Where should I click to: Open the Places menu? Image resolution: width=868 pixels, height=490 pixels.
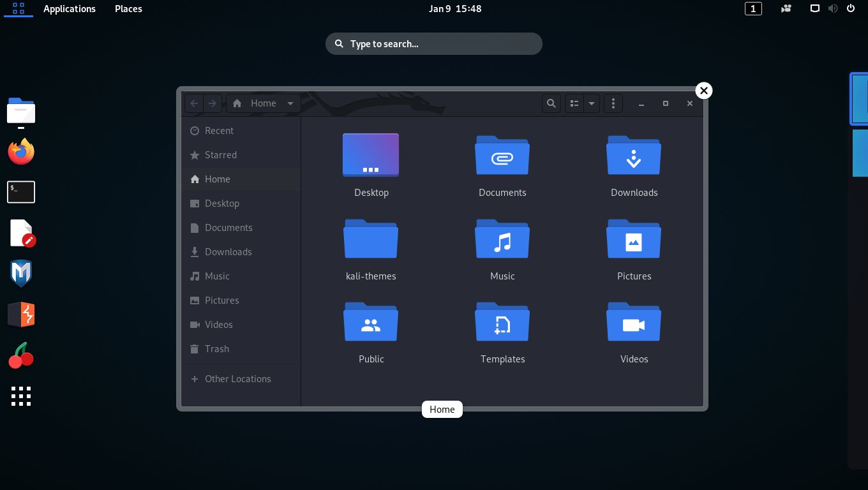pos(128,8)
